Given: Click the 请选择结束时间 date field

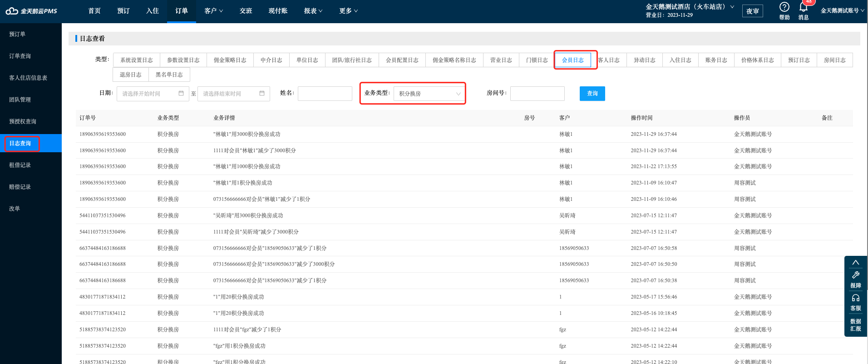Looking at the screenshot, I should [233, 94].
